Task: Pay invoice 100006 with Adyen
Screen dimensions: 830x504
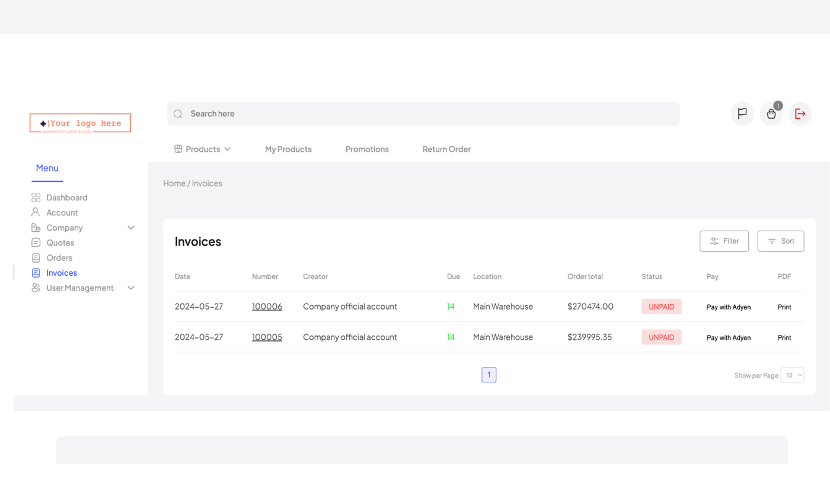Action: point(729,307)
